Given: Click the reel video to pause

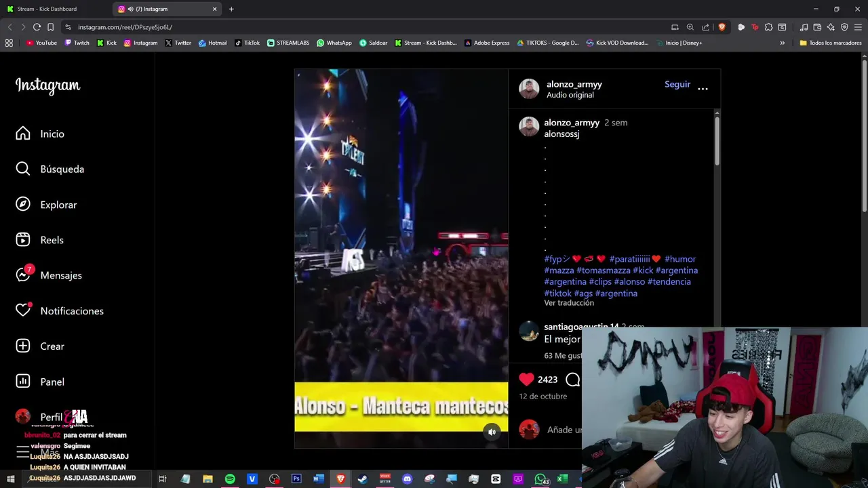Looking at the screenshot, I should (401, 258).
